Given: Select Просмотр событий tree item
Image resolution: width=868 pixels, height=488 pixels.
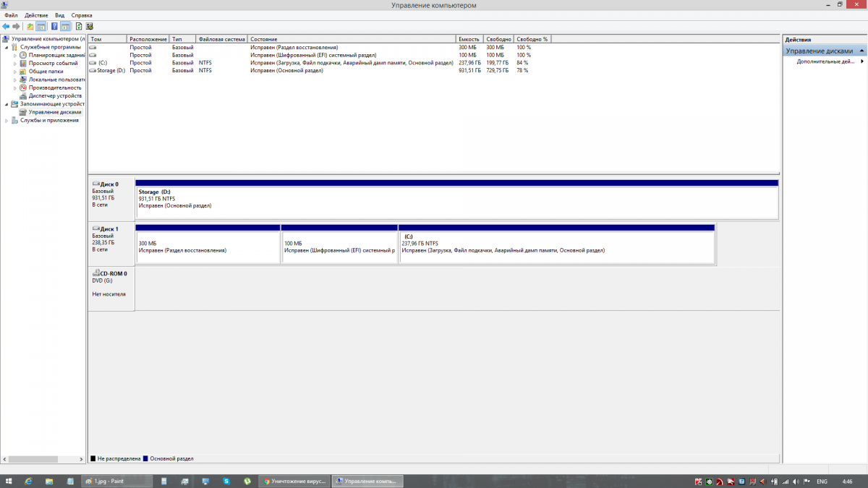Looking at the screenshot, I should pyautogui.click(x=48, y=63).
